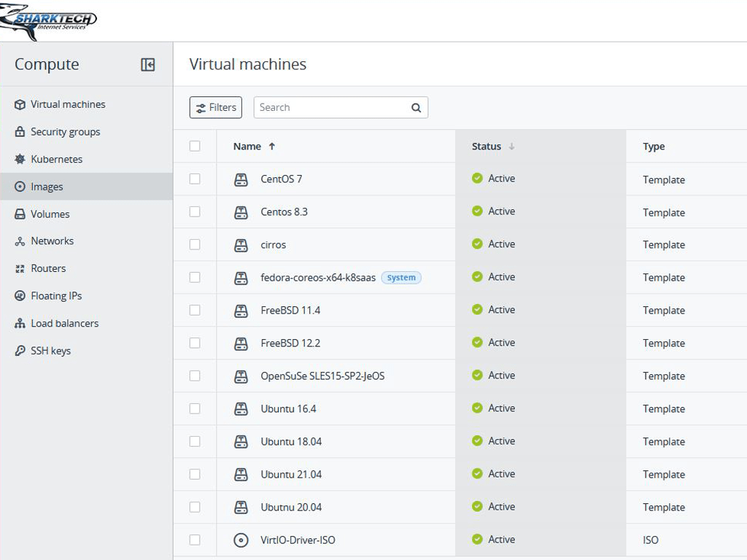Sort images by Status column header
Viewport: 747px width, 560px height.
click(x=487, y=147)
